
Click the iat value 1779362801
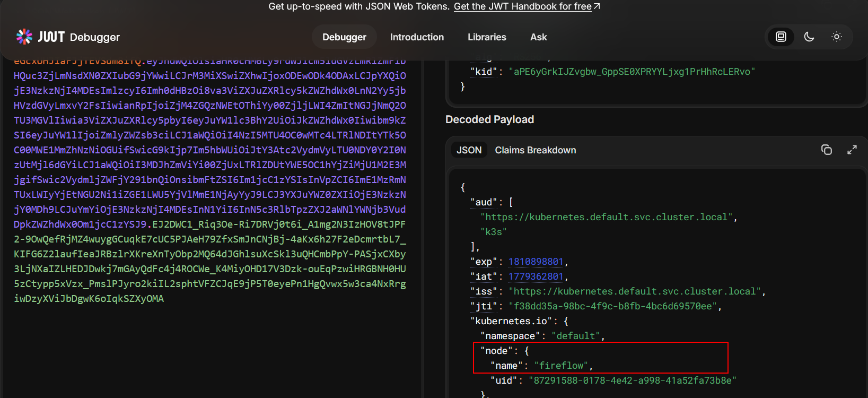pyautogui.click(x=536, y=276)
